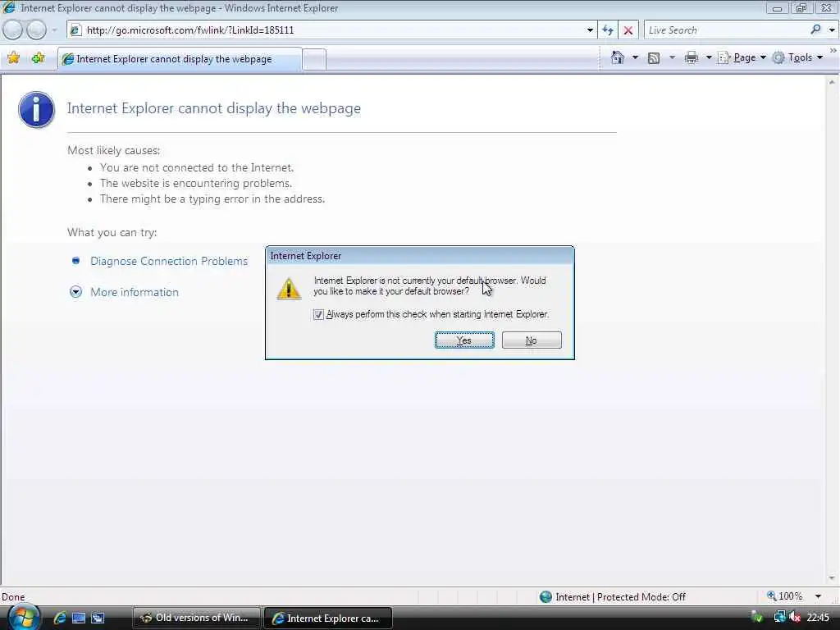The height and width of the screenshot is (630, 840).
Task: Click the RSS Feeds toolbar icon
Action: pyautogui.click(x=654, y=58)
